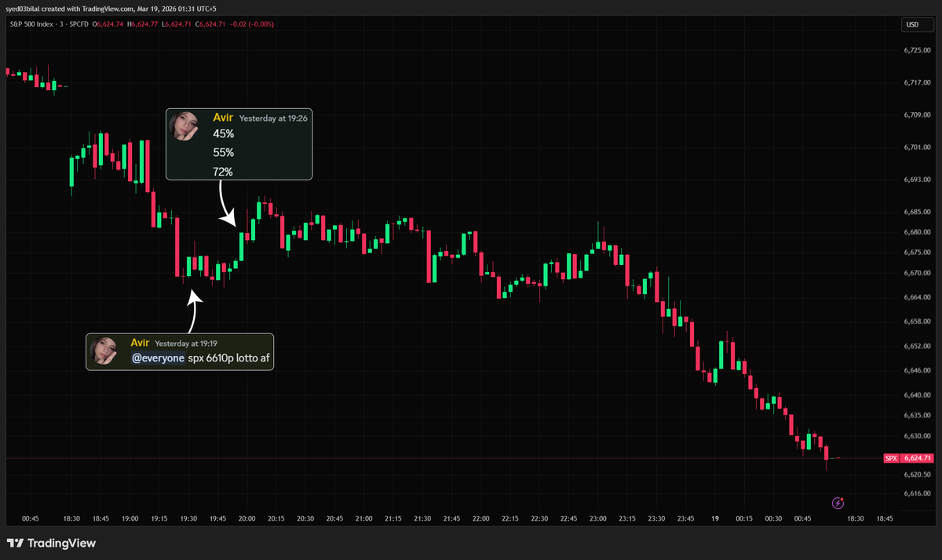942x560 pixels.
Task: Click the 6,630.00 price axis label
Action: [917, 435]
